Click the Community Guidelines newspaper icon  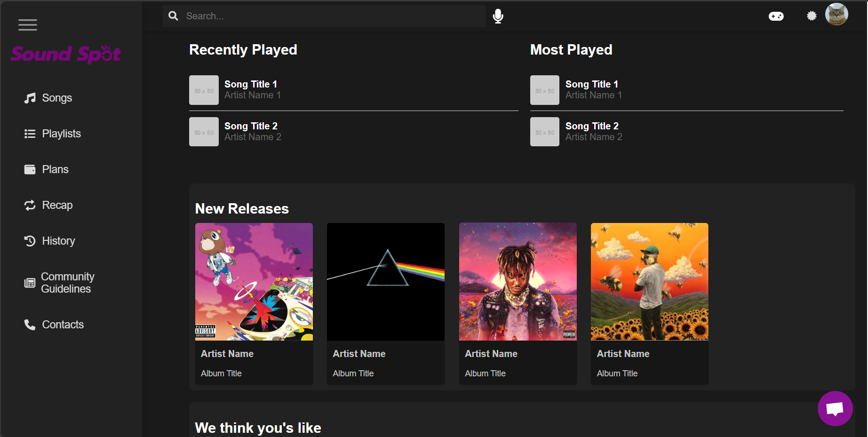[x=30, y=283]
